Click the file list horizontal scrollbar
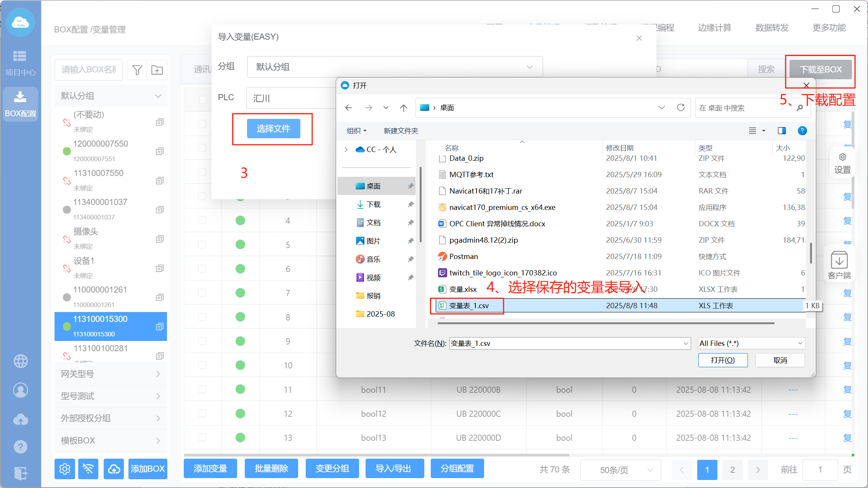Screen dimensions: 868x488 point(606,323)
